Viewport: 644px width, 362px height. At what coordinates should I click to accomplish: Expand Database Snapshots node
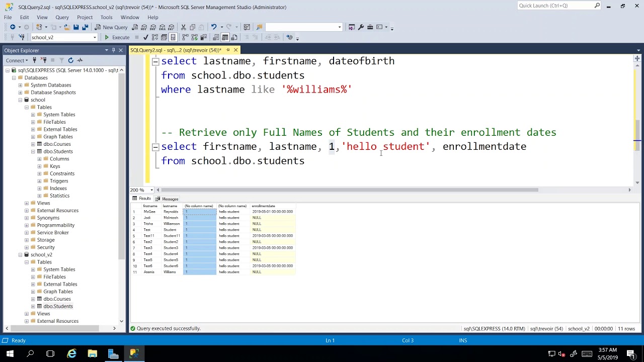point(20,93)
